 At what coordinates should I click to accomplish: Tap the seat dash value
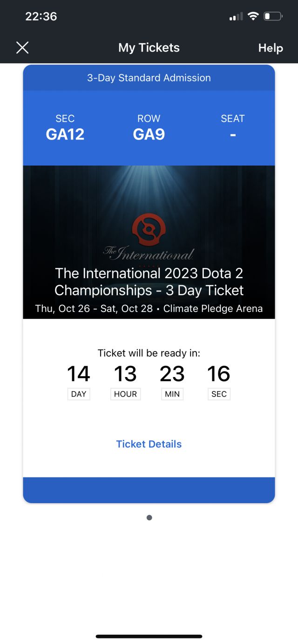[x=233, y=134]
